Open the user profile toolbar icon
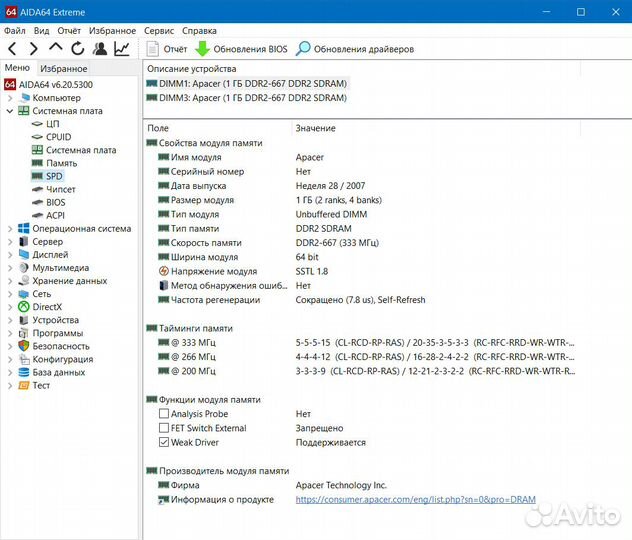 pyautogui.click(x=100, y=48)
